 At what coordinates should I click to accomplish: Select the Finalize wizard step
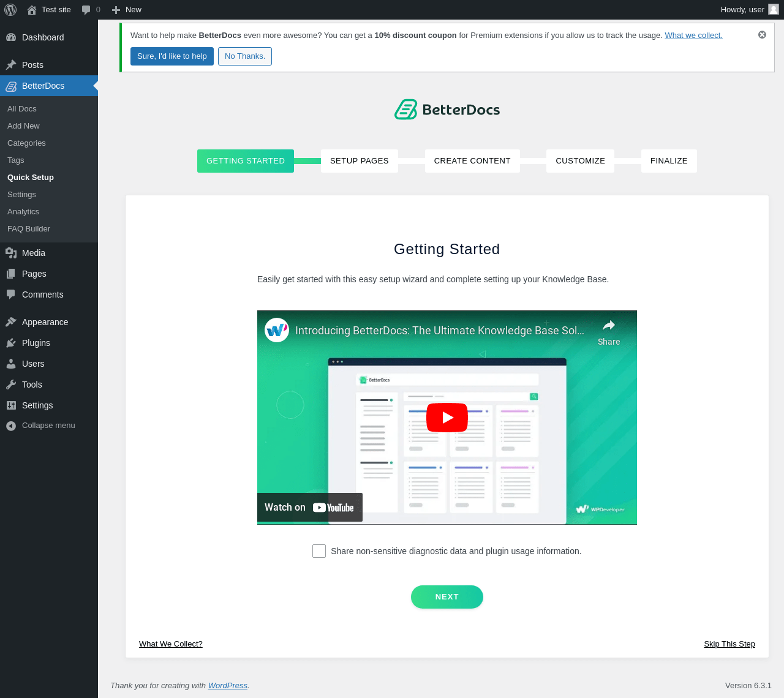pyautogui.click(x=669, y=161)
